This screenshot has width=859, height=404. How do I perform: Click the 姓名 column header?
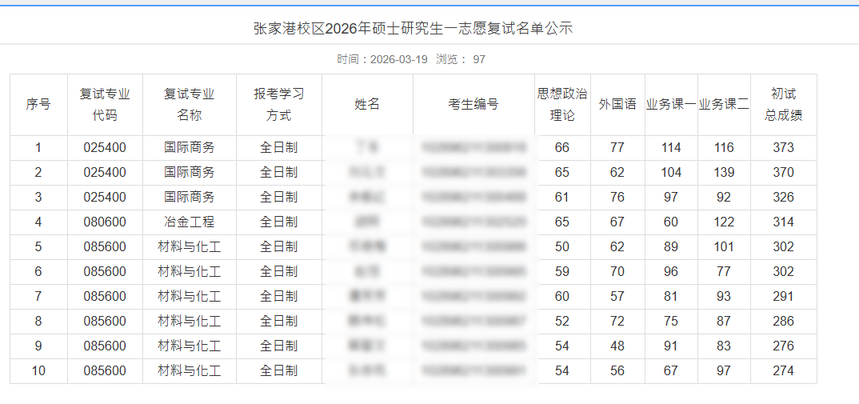[367, 104]
